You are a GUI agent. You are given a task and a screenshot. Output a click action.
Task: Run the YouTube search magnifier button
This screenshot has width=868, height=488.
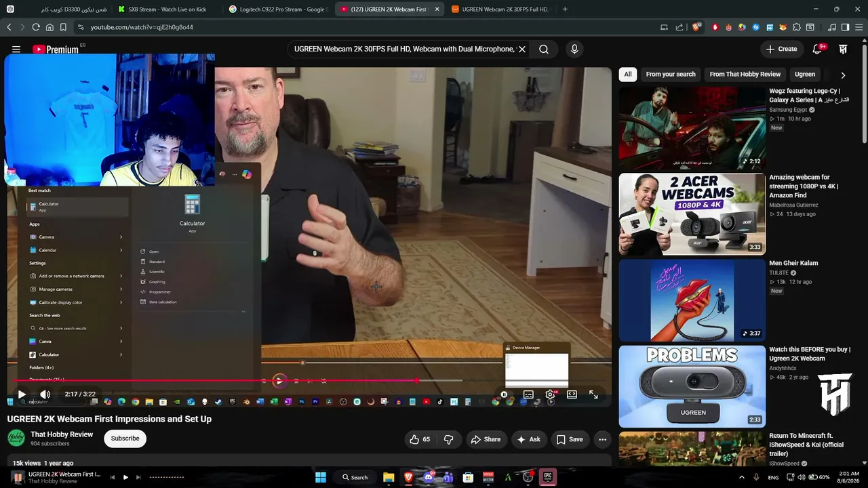544,49
